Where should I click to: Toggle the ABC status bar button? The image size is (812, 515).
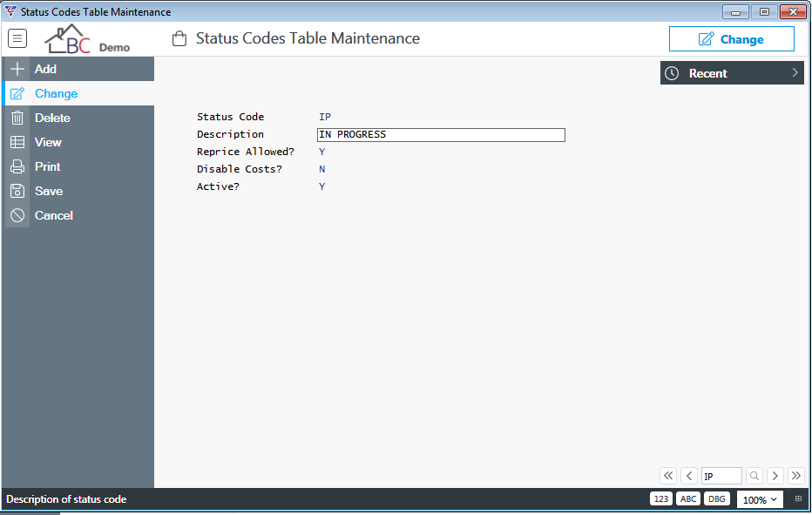pyautogui.click(x=688, y=499)
